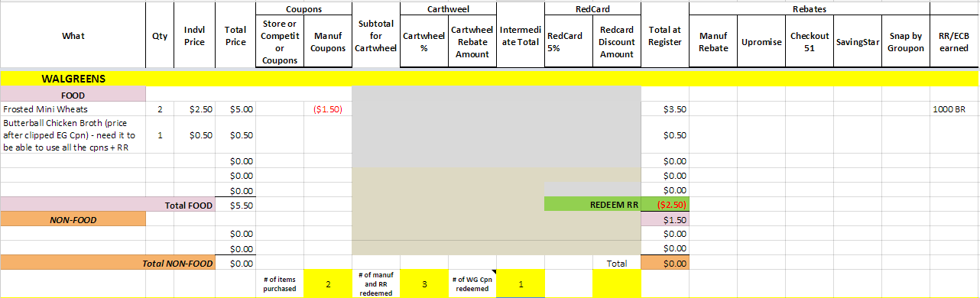This screenshot has width=980, height=298.
Task: Select the 'Total Price' header cell
Action: click(235, 35)
